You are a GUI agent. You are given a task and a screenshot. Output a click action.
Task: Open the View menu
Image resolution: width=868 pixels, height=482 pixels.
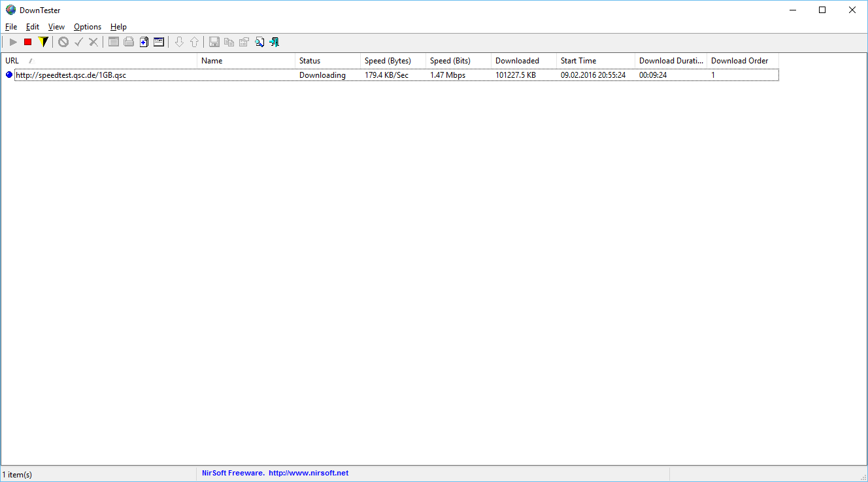point(56,27)
